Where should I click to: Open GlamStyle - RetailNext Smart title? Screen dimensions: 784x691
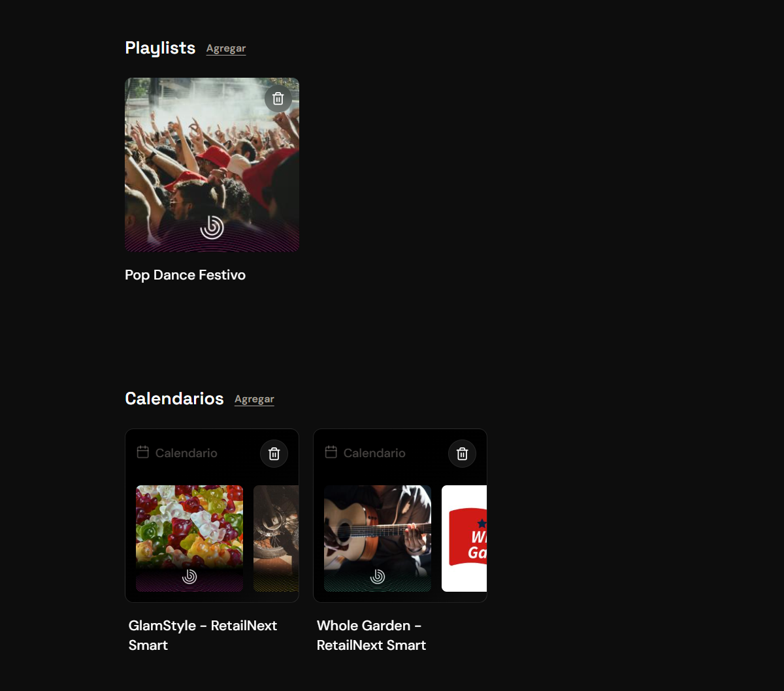[x=203, y=635]
